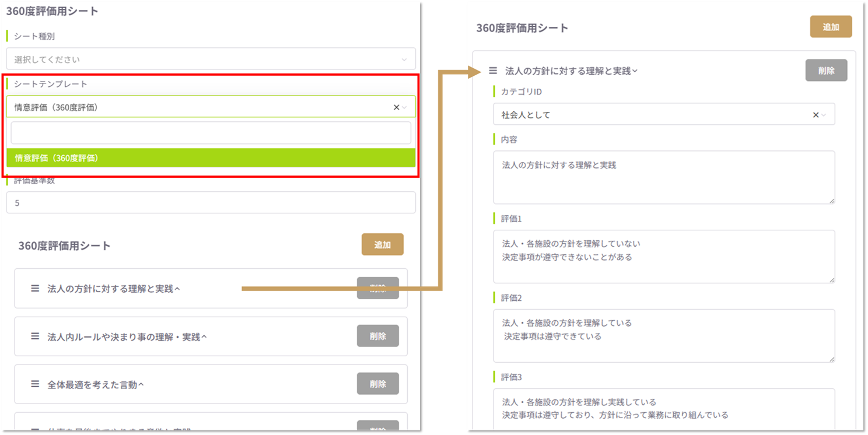
Task: Delete 法人内ルールや決まり事の理解・実践 item with 削除
Action: click(x=377, y=336)
